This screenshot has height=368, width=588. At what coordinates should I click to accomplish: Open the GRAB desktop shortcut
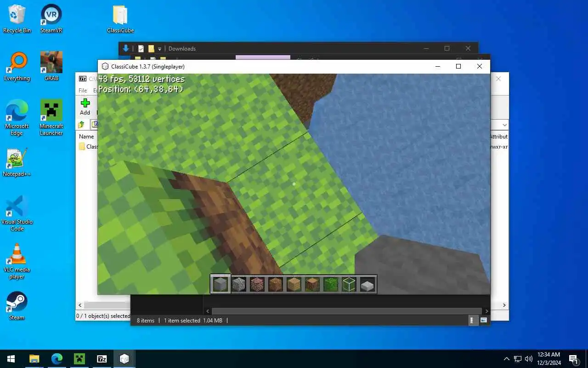click(51, 67)
